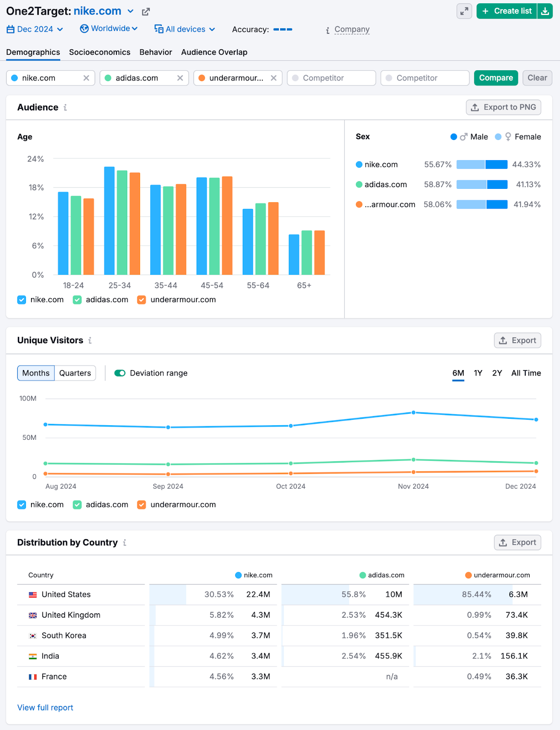The width and height of the screenshot is (560, 730).
Task: Select the 2Y time range
Action: pos(497,373)
